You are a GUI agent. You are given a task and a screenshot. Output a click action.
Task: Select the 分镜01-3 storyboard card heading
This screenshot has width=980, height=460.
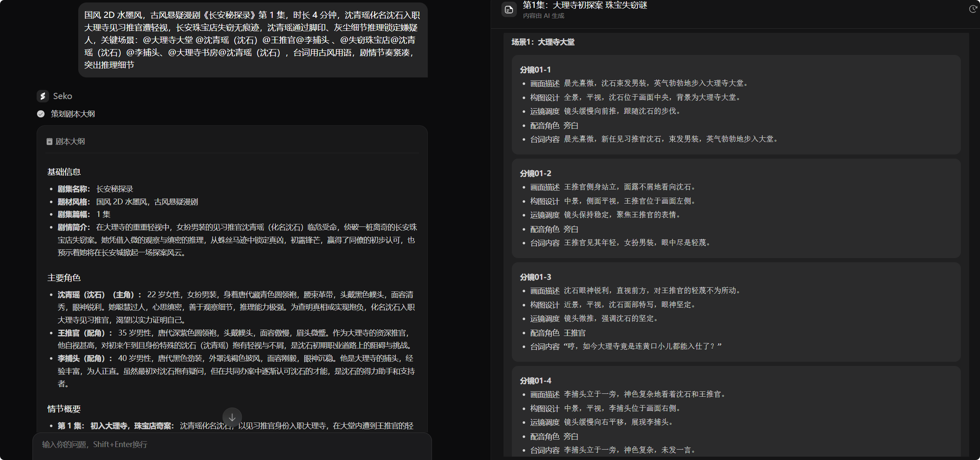coord(535,277)
